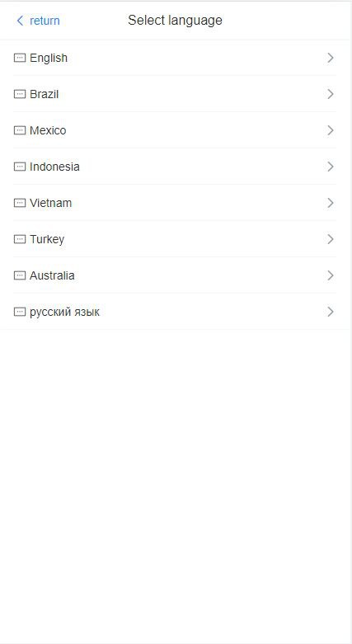
Task: Choose the русский язык language entry
Action: pyautogui.click(x=175, y=312)
